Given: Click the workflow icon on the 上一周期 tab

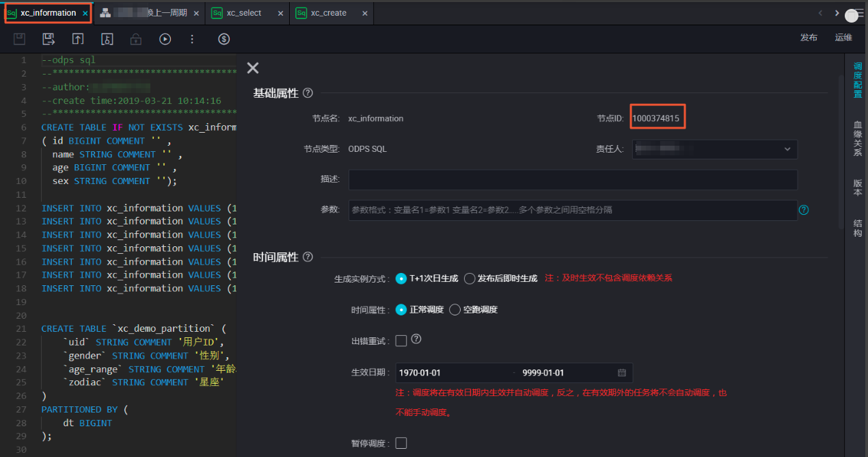Looking at the screenshot, I should (x=105, y=13).
